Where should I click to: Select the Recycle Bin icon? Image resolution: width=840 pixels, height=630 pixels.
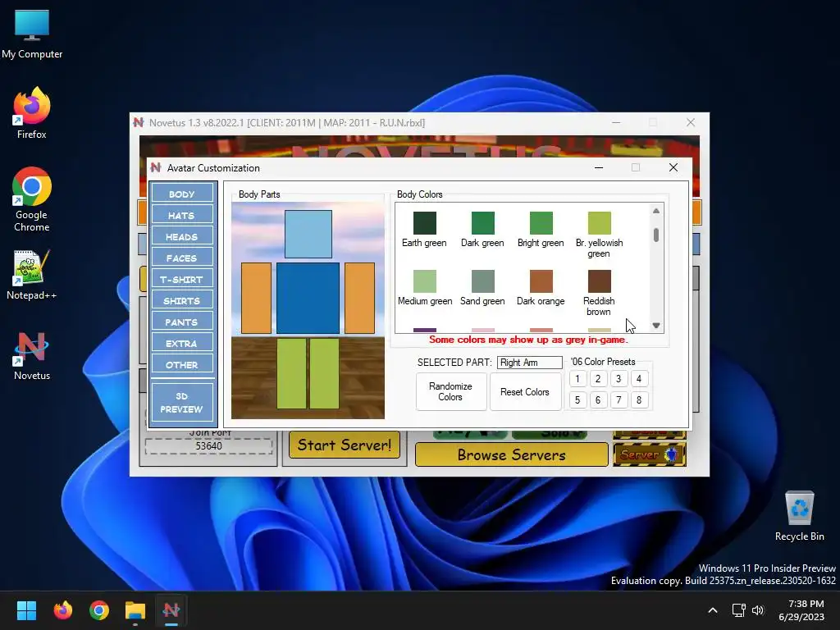click(799, 517)
